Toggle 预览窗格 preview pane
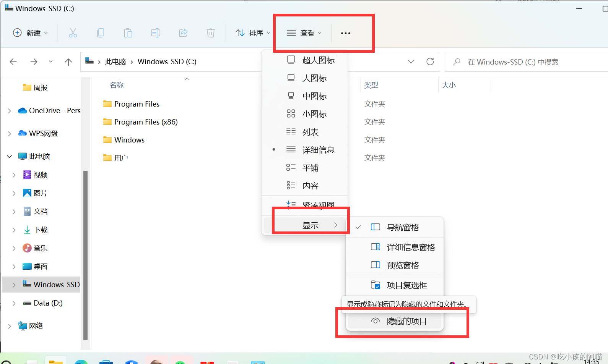The width and height of the screenshot is (608, 364). point(395,265)
